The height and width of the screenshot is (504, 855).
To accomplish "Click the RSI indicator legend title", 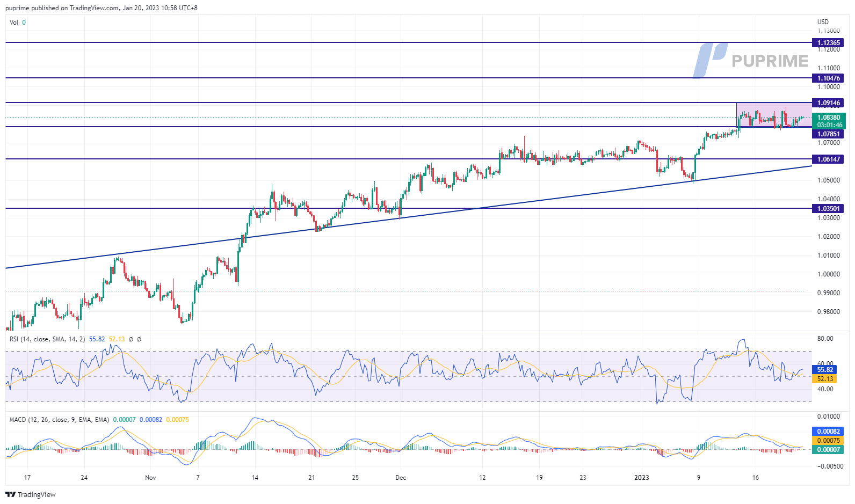I will pos(47,339).
